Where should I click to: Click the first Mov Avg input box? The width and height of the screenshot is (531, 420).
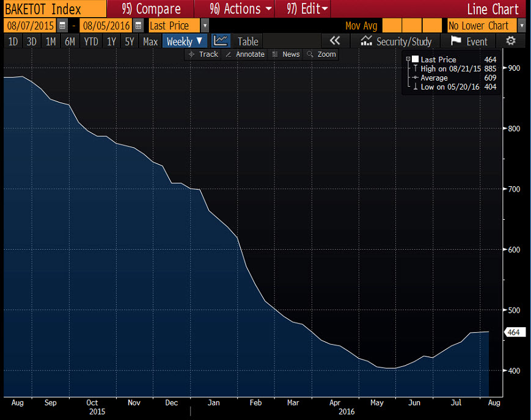coord(392,26)
